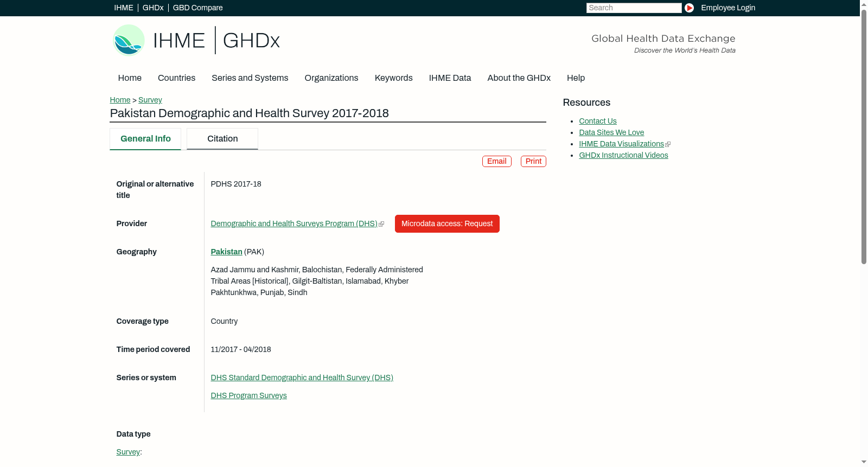Click the Country coverage type value
868x467 pixels.
[224, 322]
